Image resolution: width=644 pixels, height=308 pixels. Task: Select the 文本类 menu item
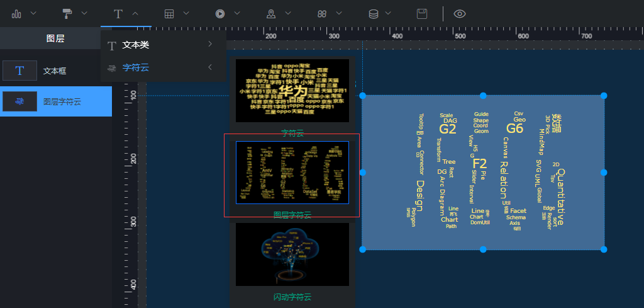point(164,45)
